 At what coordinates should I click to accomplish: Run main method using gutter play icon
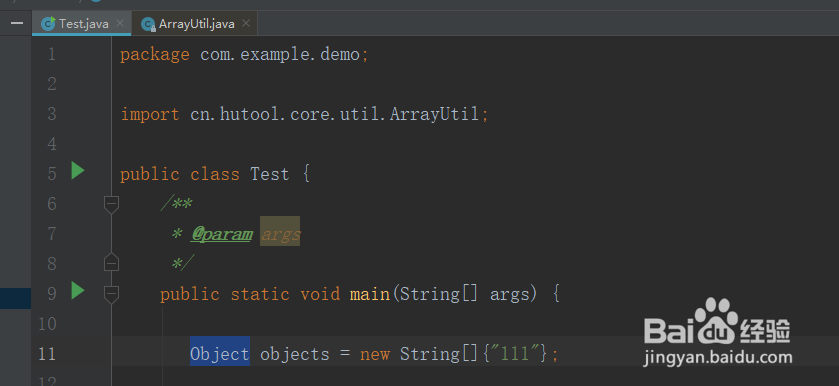coord(78,291)
